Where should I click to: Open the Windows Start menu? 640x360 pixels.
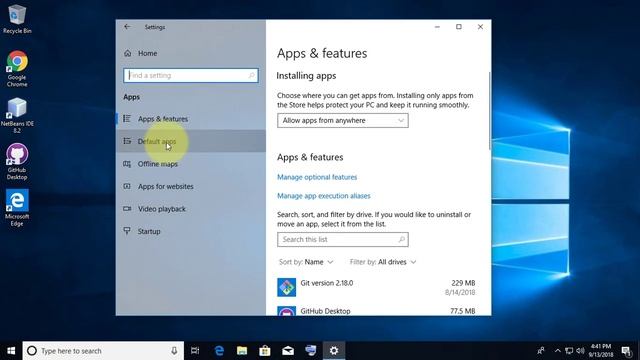[x=11, y=351]
